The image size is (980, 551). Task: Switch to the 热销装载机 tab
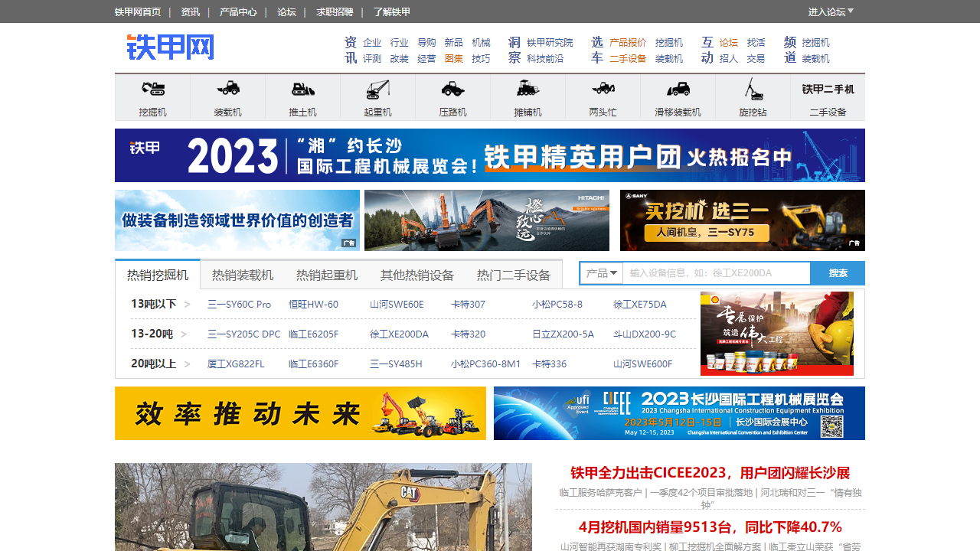[243, 275]
